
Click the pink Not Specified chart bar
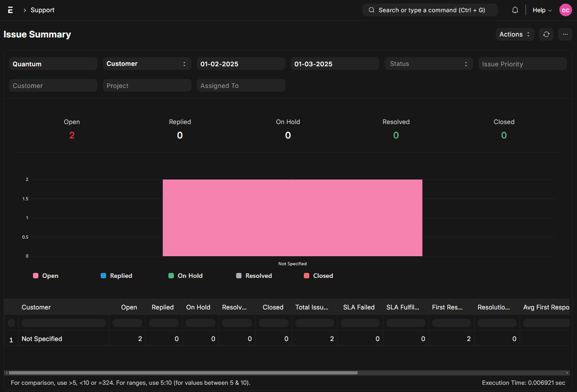click(293, 218)
